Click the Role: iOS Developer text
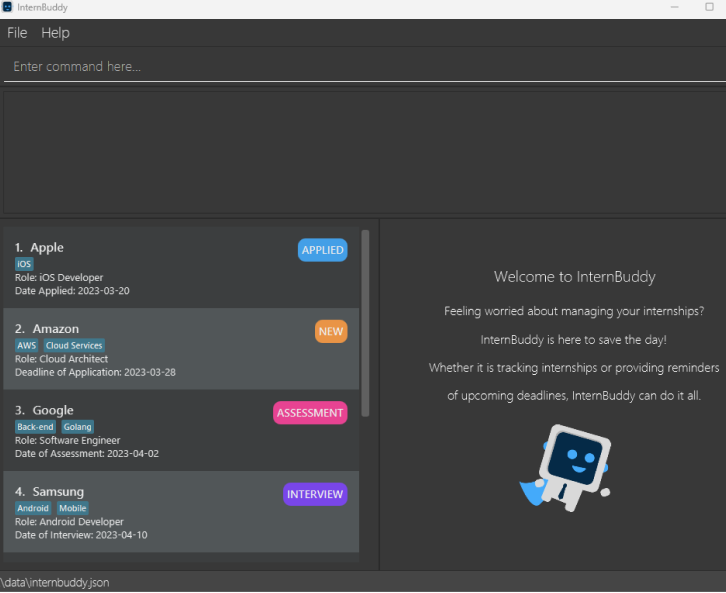This screenshot has height=593, width=726. click(59, 278)
